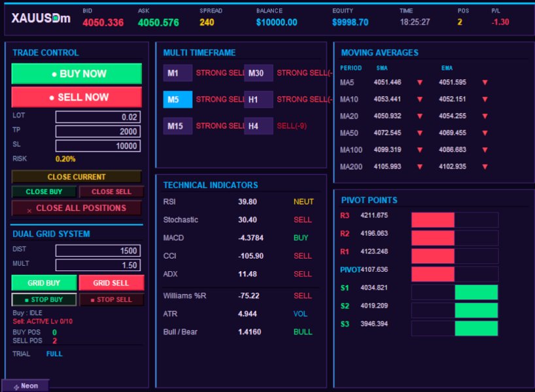The width and height of the screenshot is (535, 392).
Task: Click the ATR VOL label
Action: point(300,314)
